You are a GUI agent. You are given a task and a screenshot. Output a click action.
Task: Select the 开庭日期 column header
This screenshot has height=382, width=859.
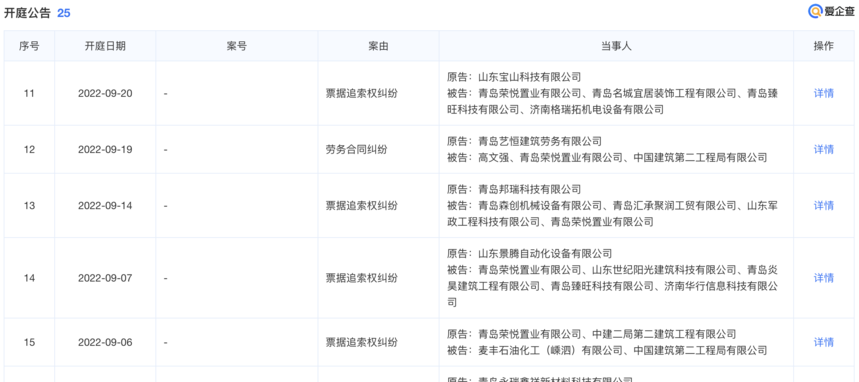pyautogui.click(x=105, y=46)
